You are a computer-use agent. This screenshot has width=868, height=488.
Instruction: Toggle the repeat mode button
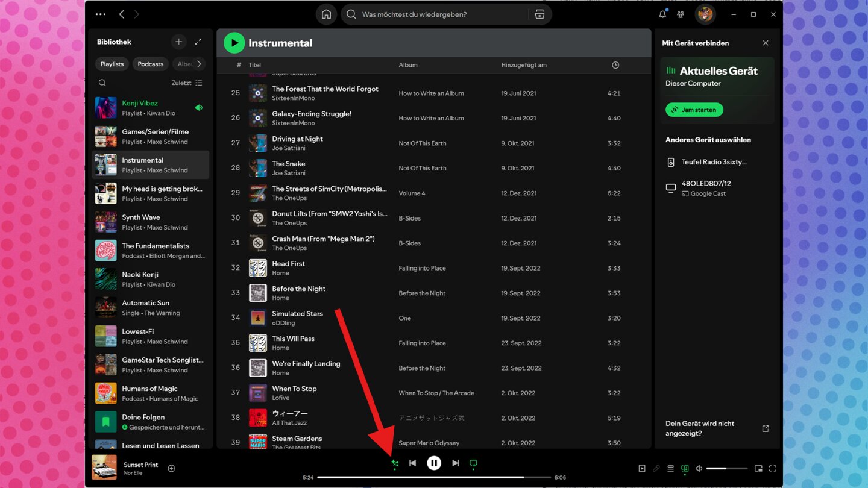[473, 463]
